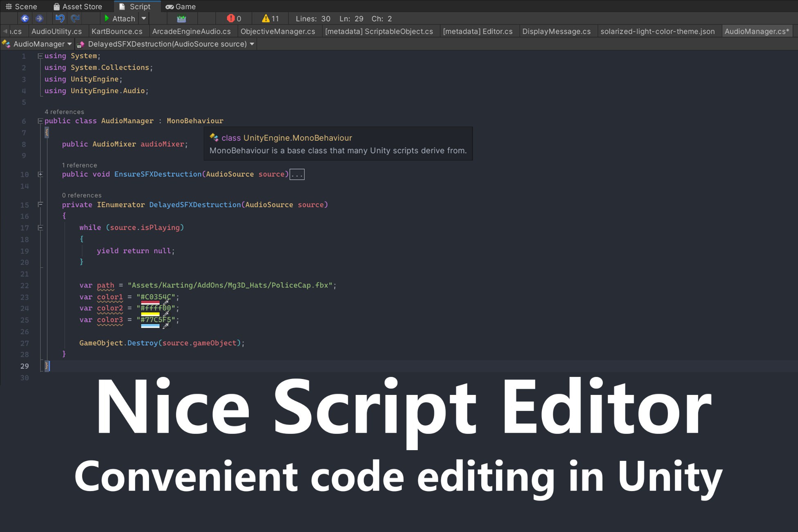Collapse the AudioManager class fold marker
The height and width of the screenshot is (532, 798).
click(40, 121)
